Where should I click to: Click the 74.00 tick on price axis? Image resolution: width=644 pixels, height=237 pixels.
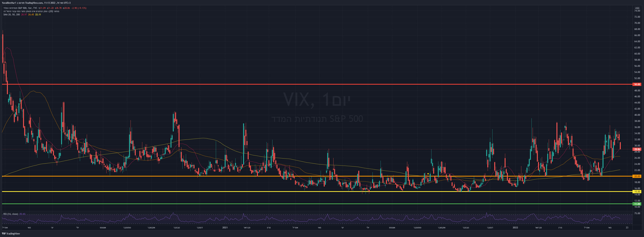(x=637, y=11)
